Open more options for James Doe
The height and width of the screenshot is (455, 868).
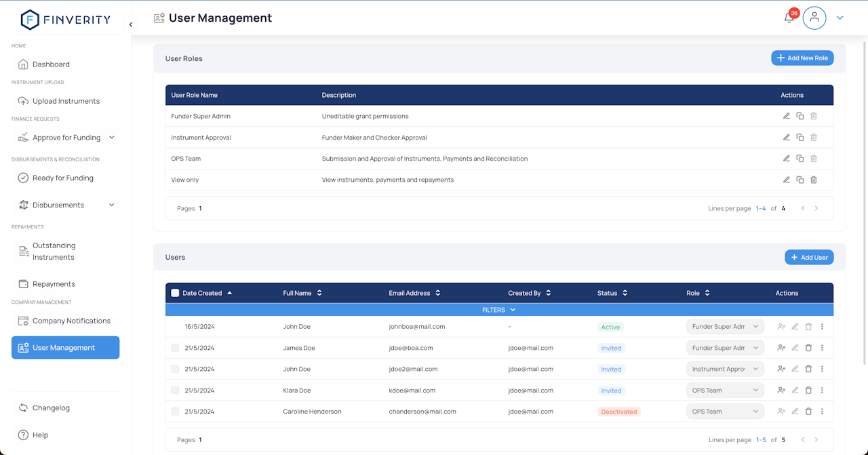coord(822,348)
